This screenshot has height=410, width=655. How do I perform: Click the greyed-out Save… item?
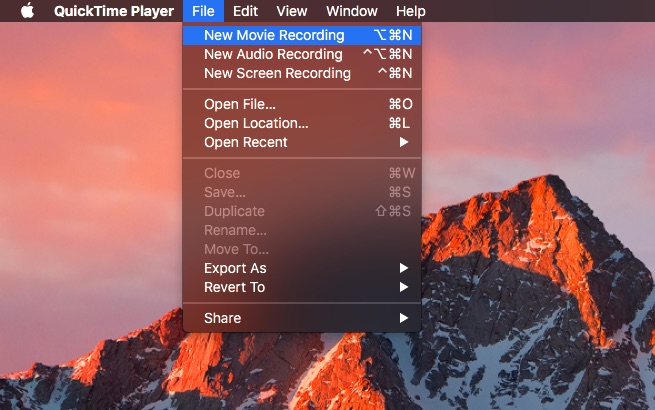tap(302, 192)
